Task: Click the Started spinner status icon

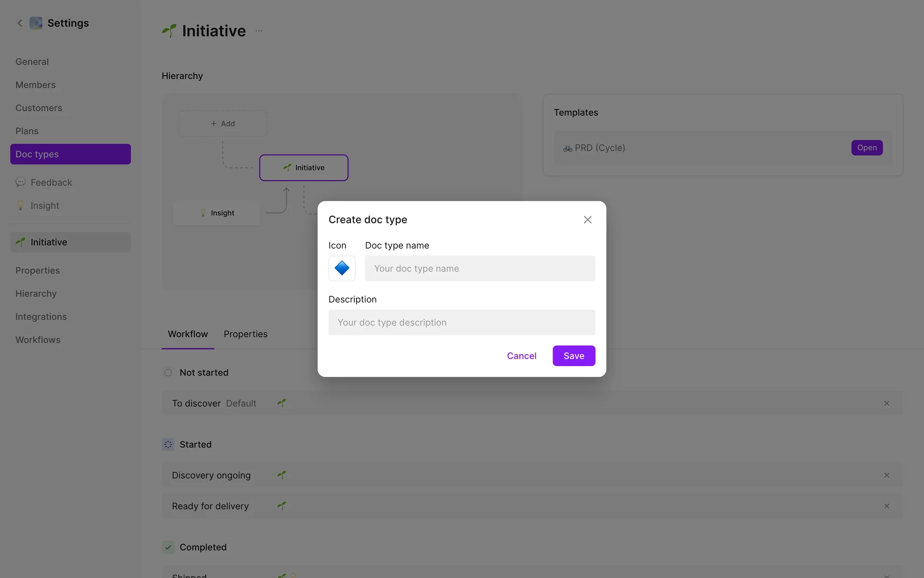Action: 168,445
